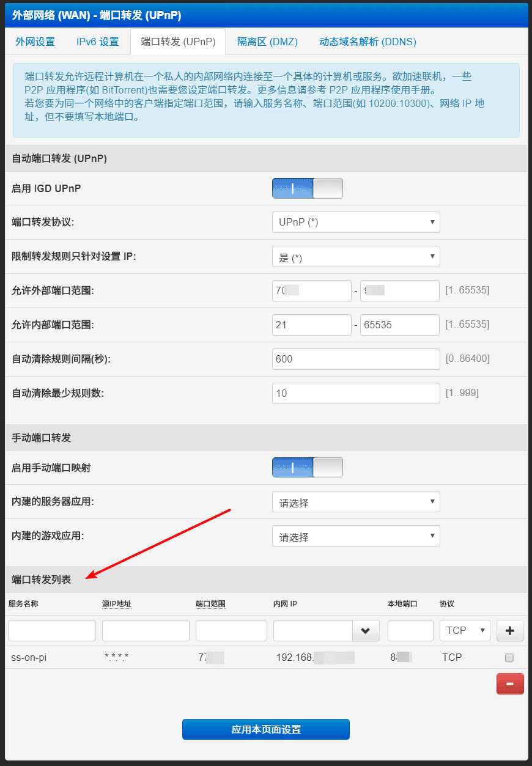
Task: Click the red minus delete icon
Action: click(x=510, y=683)
